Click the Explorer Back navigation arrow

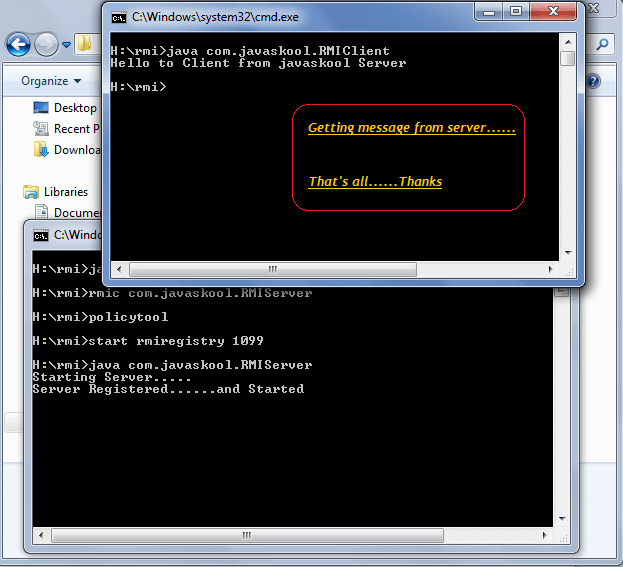click(18, 45)
